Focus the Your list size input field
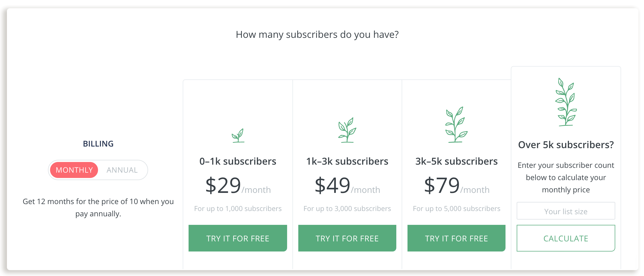 (x=566, y=211)
